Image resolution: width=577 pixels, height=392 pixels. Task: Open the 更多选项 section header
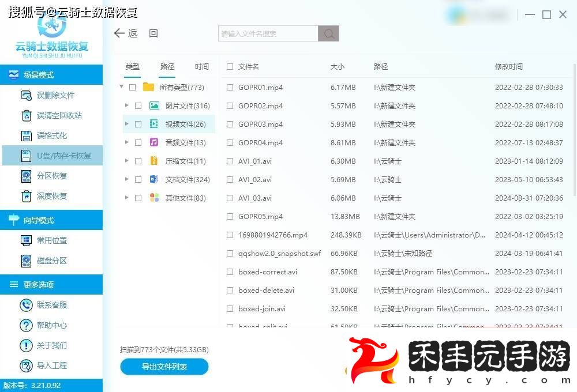[51, 285]
